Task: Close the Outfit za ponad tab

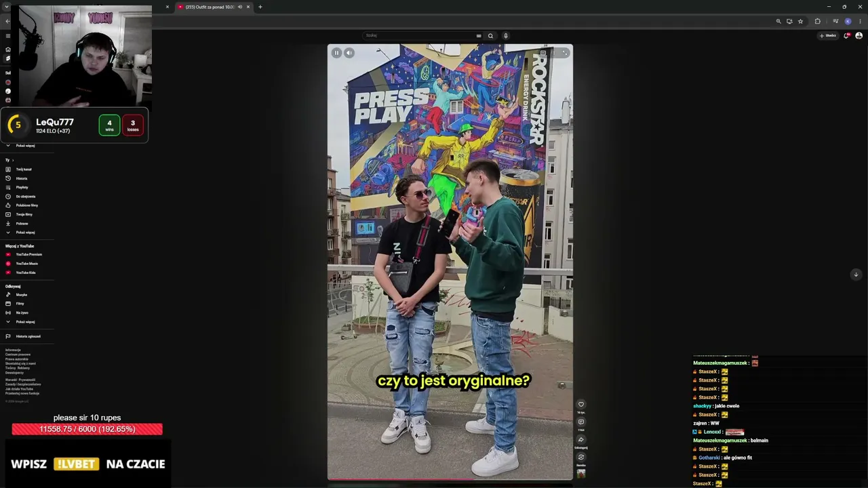Action: pyautogui.click(x=248, y=7)
